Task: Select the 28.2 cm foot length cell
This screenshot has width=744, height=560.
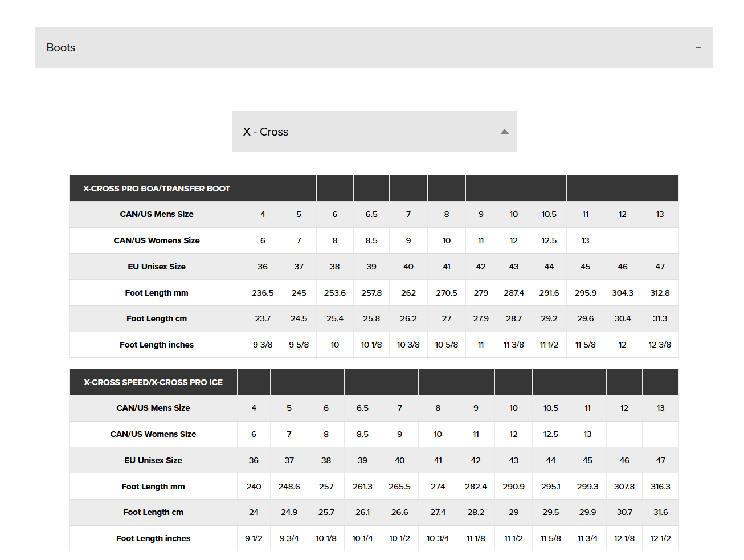Action: (x=476, y=512)
